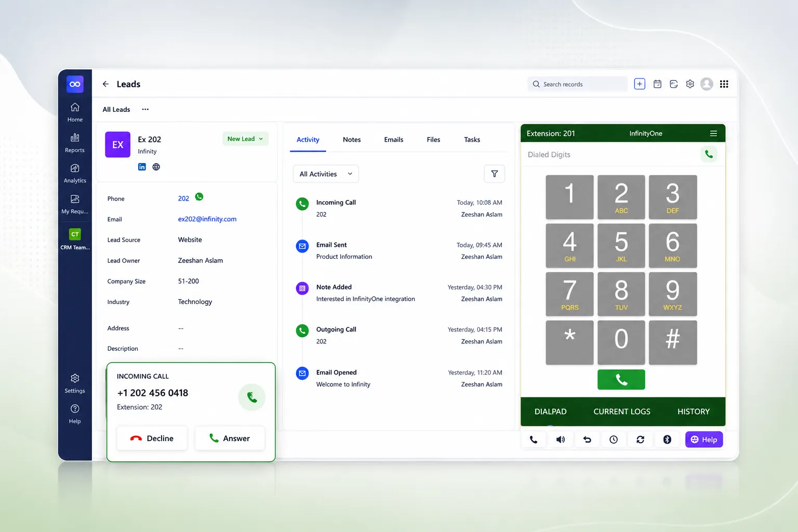Click the clock history icon in dialer toolbar
This screenshot has height=532, width=798.
pyautogui.click(x=614, y=440)
